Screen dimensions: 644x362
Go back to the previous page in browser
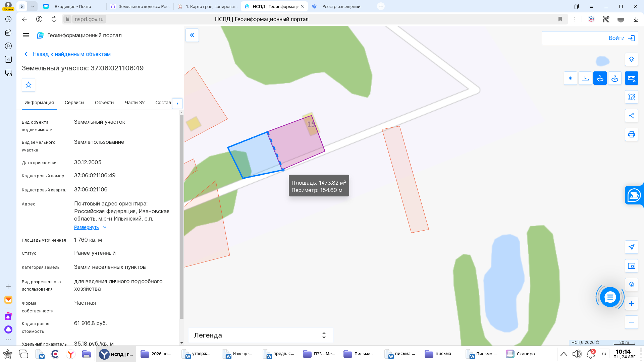24,19
